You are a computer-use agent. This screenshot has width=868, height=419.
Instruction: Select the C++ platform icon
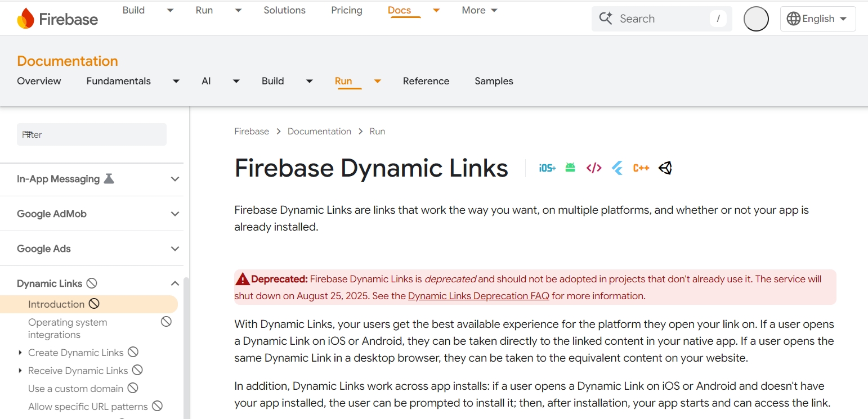coord(641,168)
